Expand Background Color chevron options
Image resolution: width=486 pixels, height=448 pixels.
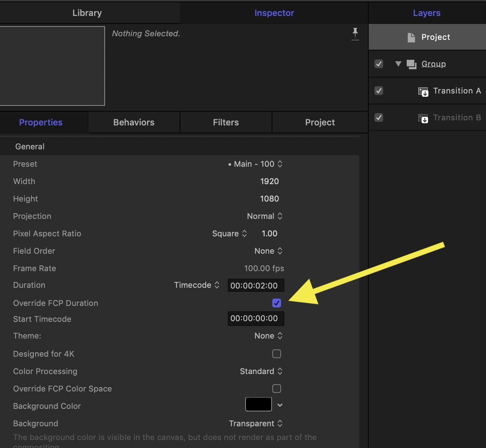click(280, 405)
